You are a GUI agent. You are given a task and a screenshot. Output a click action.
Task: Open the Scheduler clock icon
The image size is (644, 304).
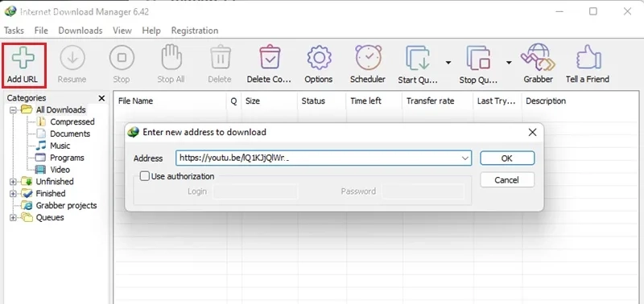368,57
